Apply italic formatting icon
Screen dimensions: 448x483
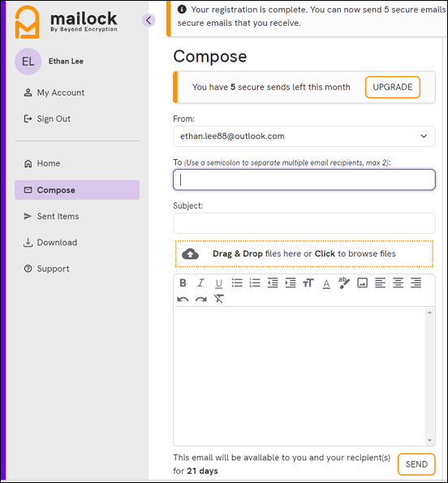200,282
